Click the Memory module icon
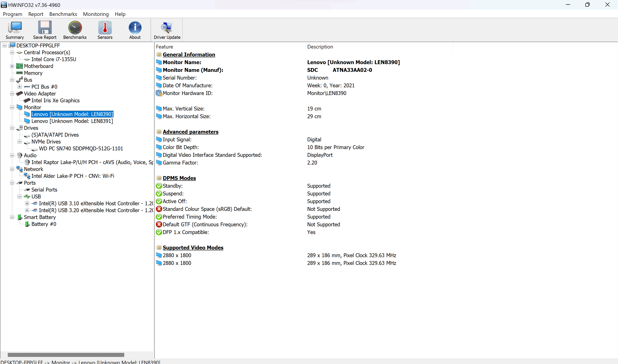 [19, 73]
